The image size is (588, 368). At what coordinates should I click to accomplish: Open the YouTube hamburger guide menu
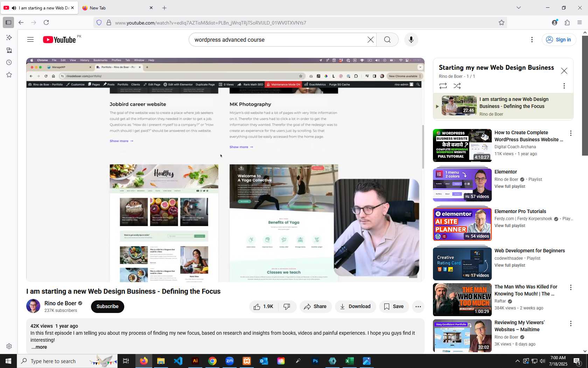point(30,40)
